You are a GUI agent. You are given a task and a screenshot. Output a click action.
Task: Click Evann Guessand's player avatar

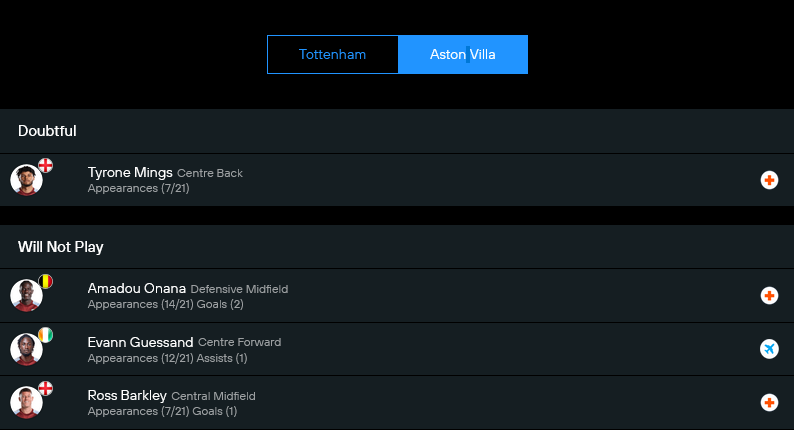click(x=26, y=350)
